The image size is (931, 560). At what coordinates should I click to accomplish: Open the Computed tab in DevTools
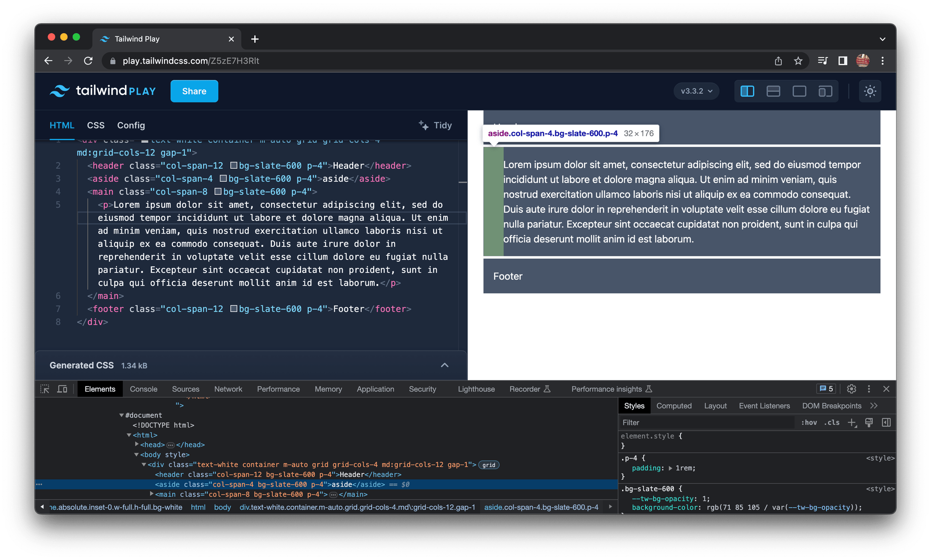pyautogui.click(x=674, y=405)
